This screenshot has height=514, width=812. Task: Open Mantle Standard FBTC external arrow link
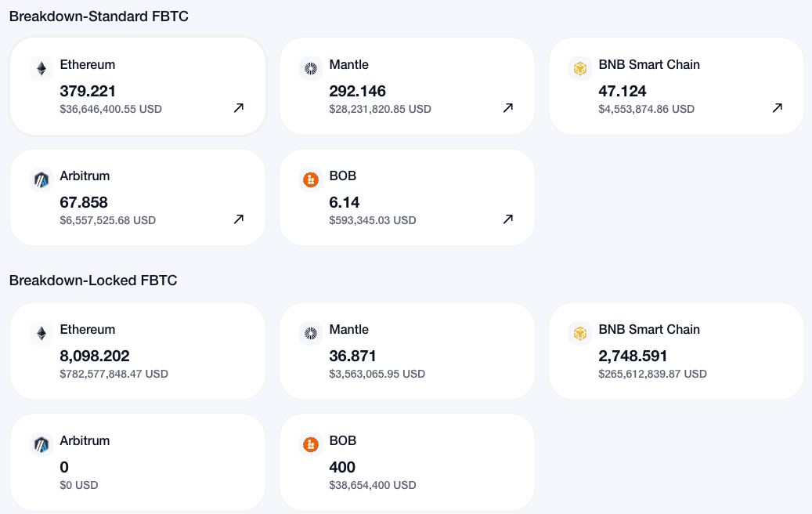508,108
